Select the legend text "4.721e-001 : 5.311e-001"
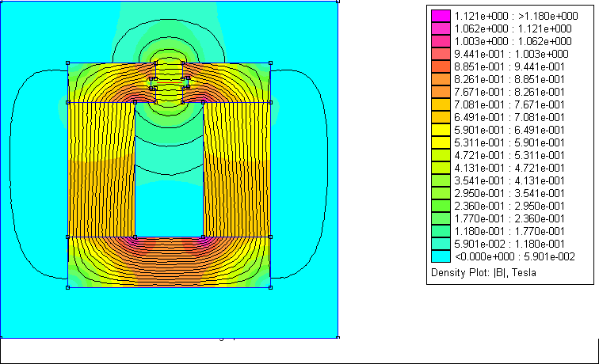 pos(509,155)
